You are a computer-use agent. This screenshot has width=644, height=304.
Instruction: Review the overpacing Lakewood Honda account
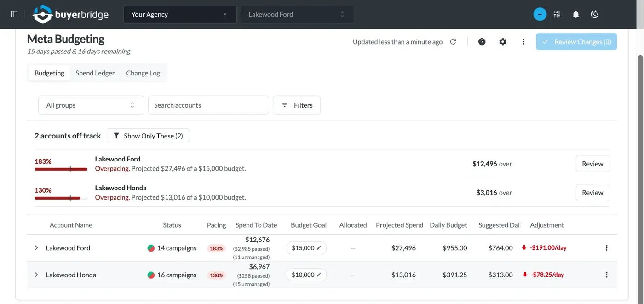click(592, 193)
